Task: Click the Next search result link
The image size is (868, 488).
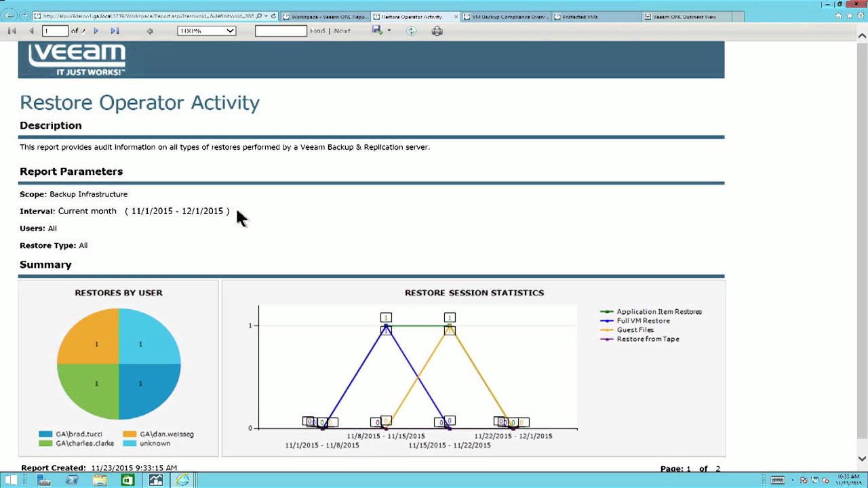Action: [342, 30]
